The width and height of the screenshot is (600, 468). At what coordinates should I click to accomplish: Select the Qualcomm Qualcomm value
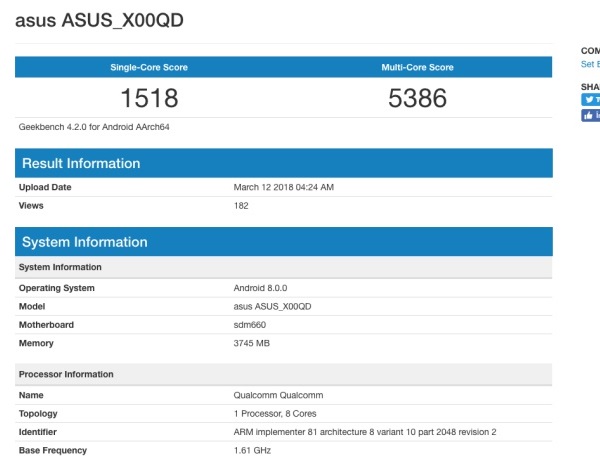278,395
